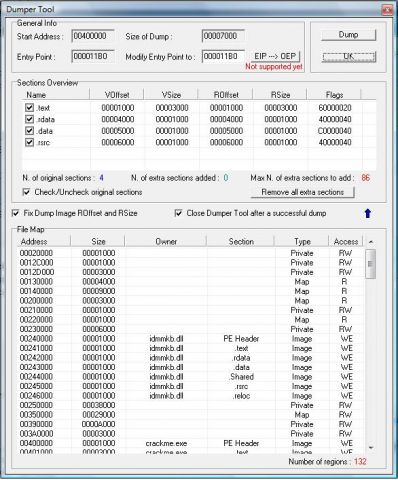Click the File Map scrollbar thumb

[371, 264]
